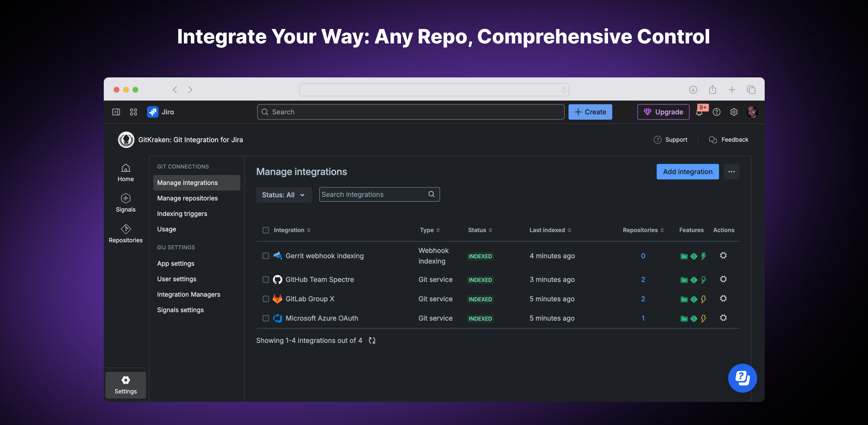Viewport: 868px width, 425px height.
Task: Open the Jira app switcher grid icon
Action: tap(134, 112)
